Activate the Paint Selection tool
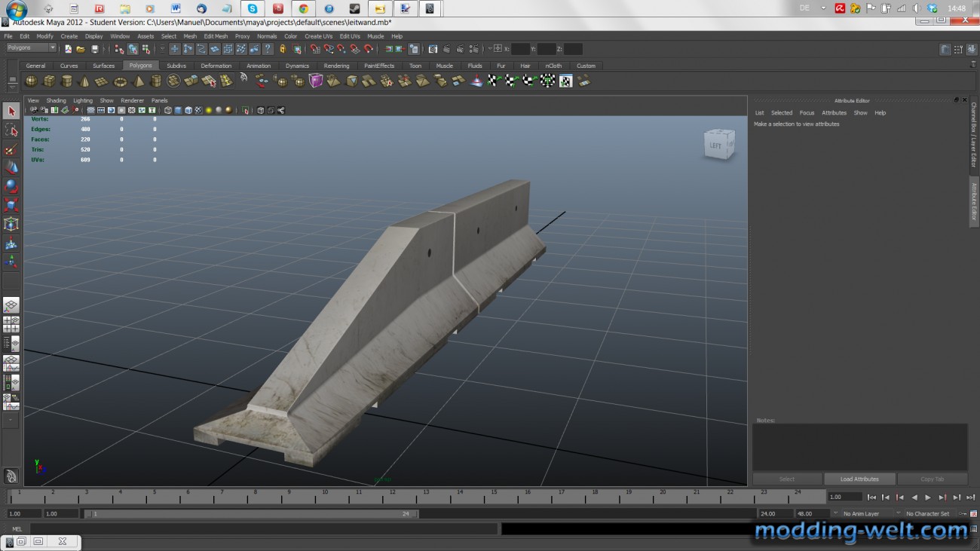Screen dimensions: 980x551 pyautogui.click(x=11, y=148)
